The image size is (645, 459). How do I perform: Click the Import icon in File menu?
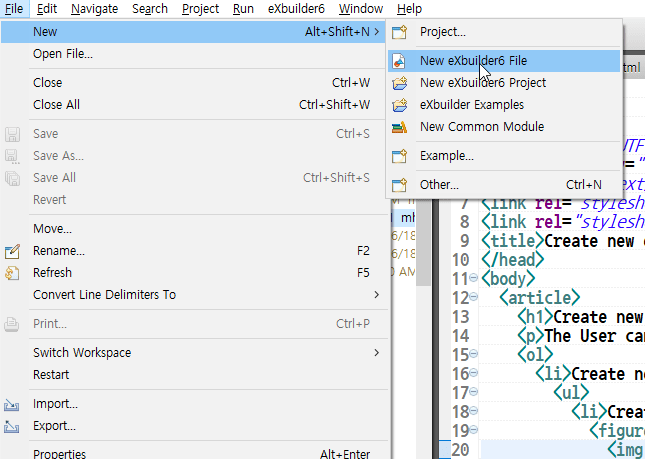pos(13,404)
